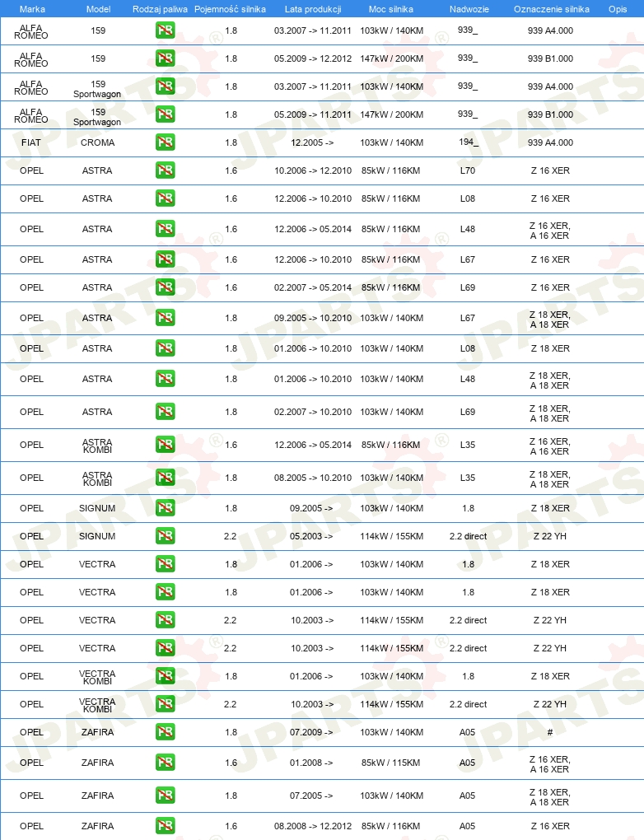Click fuel icon in Zafira 07.2005 row

(x=165, y=796)
